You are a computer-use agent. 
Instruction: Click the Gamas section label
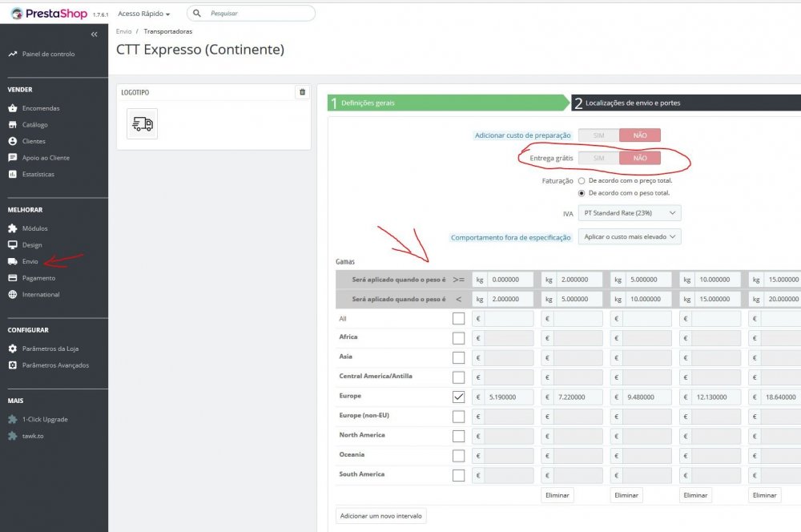coord(345,262)
